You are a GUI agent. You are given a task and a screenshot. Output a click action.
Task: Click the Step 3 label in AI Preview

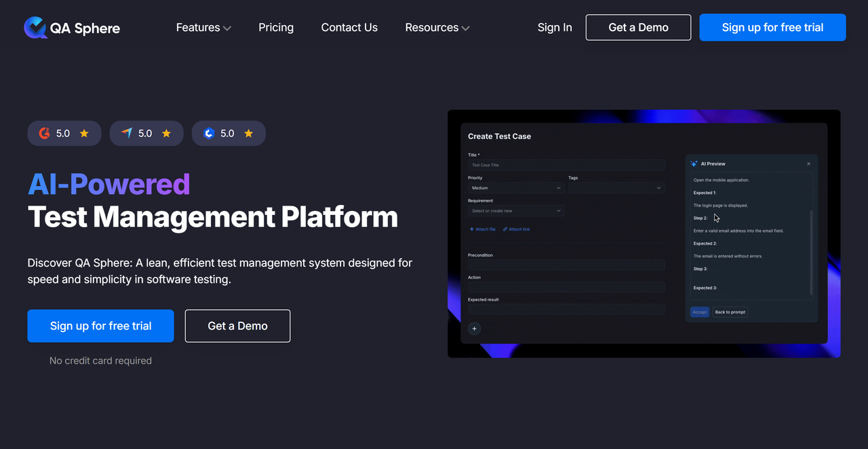701,269
